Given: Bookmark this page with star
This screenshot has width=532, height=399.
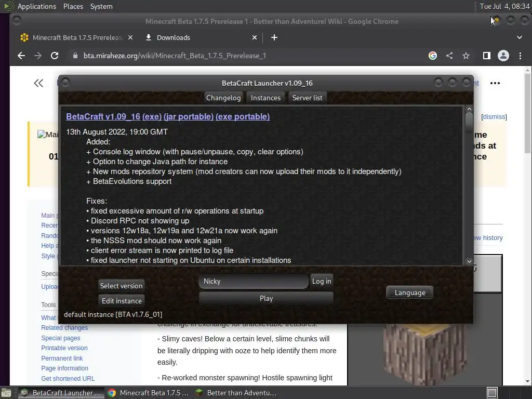Looking at the screenshot, I should point(466,56).
